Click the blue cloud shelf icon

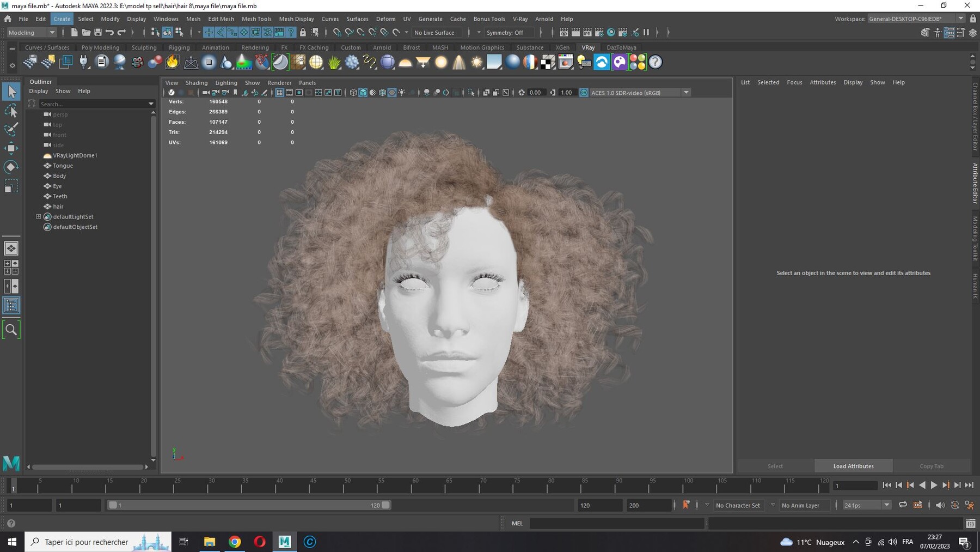coord(602,62)
